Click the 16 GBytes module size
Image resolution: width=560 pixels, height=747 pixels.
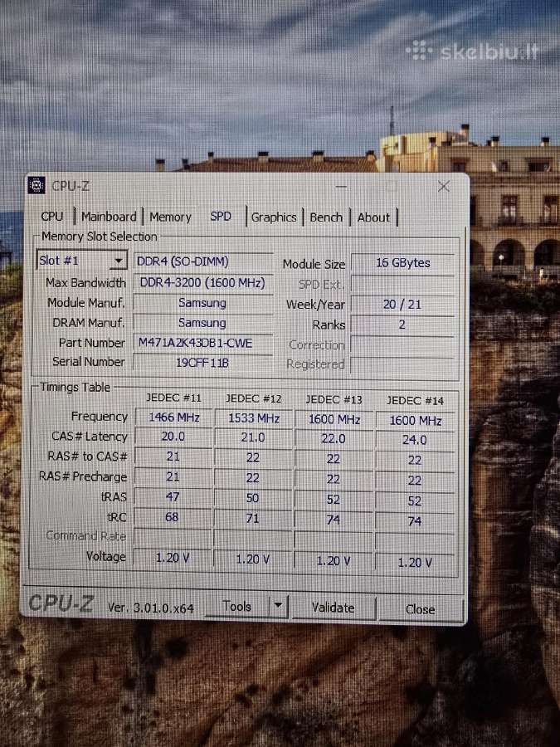tap(403, 263)
